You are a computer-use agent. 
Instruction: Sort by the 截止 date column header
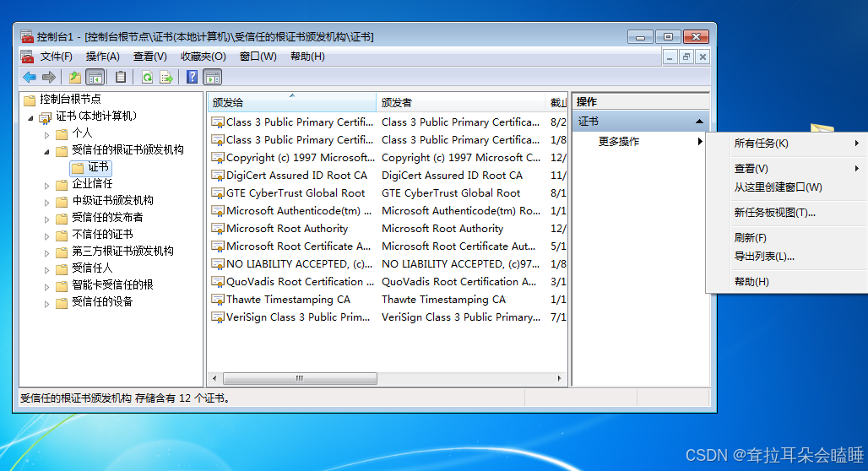pyautogui.click(x=556, y=102)
